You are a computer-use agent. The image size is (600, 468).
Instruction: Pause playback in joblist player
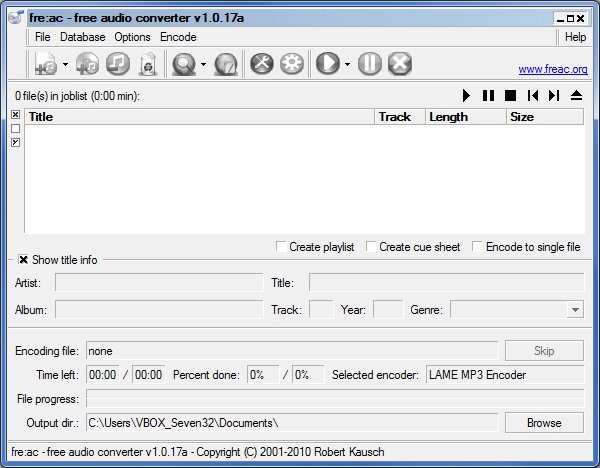[x=488, y=95]
